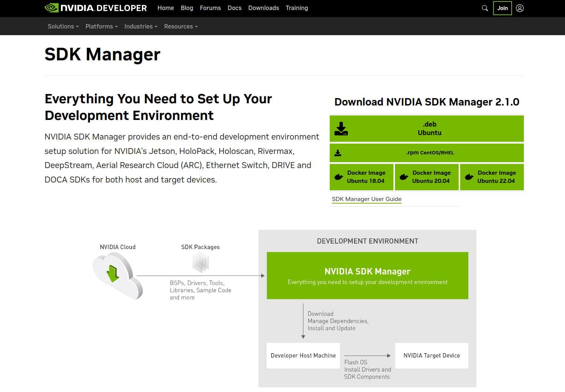Expand the Solutions dropdown menu
The height and width of the screenshot is (392, 565).
[63, 26]
